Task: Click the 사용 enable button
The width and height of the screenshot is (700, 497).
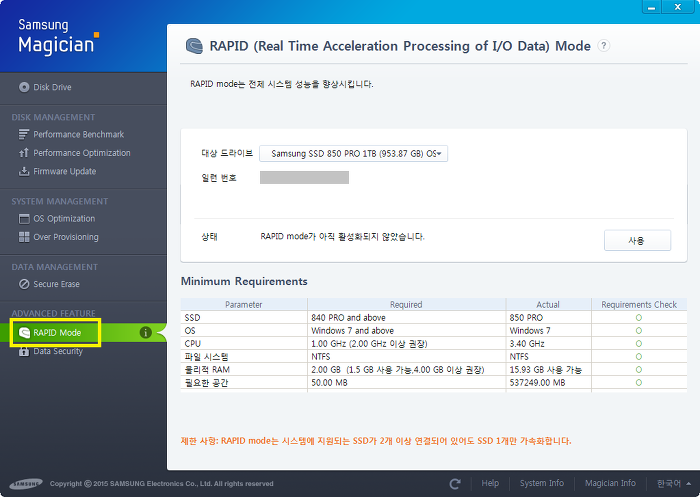Action: [637, 240]
